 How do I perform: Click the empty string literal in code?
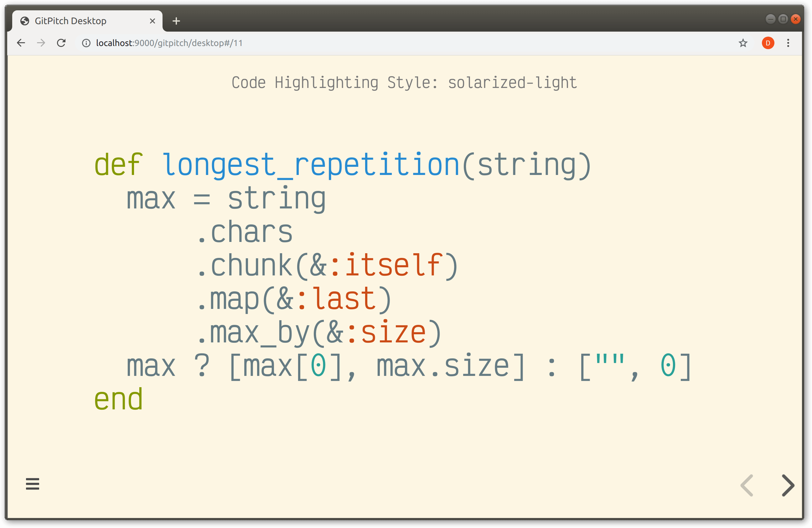click(x=610, y=360)
